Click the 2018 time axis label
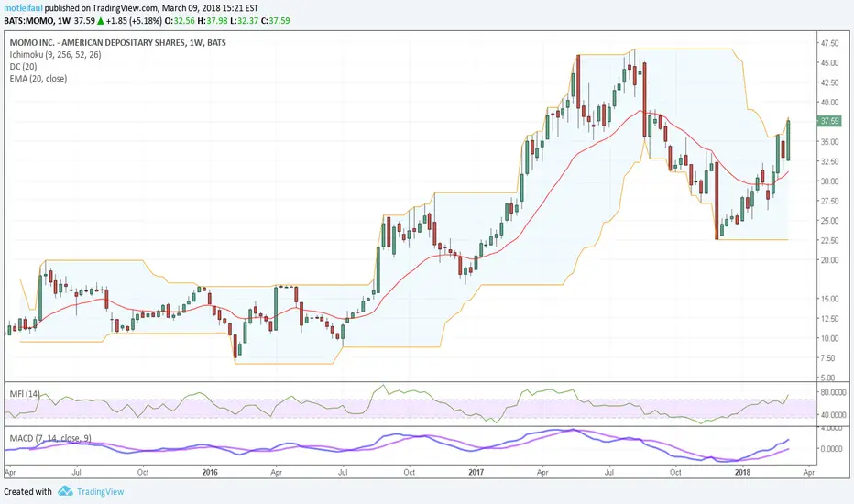The image size is (854, 504). 742,473
